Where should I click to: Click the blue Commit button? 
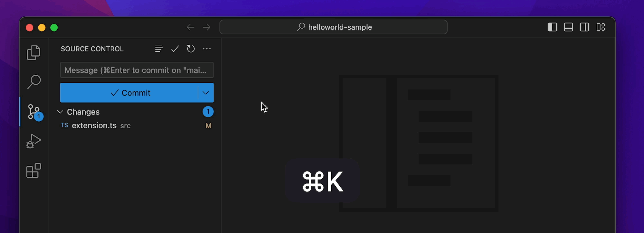click(x=129, y=93)
